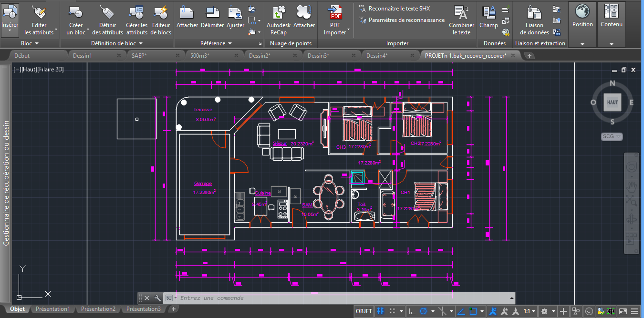Click command line customize wrench icon

(157, 298)
